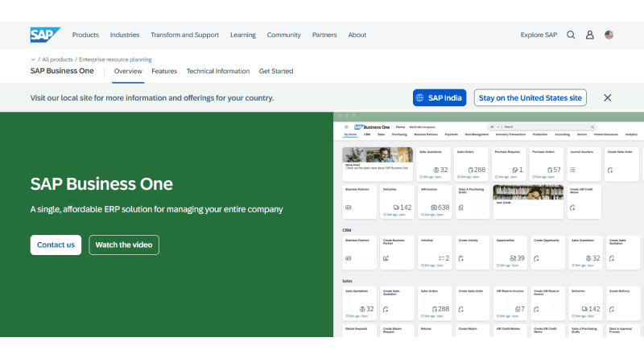Click the SAP logo in the header
This screenshot has height=358, width=644.
click(x=45, y=35)
